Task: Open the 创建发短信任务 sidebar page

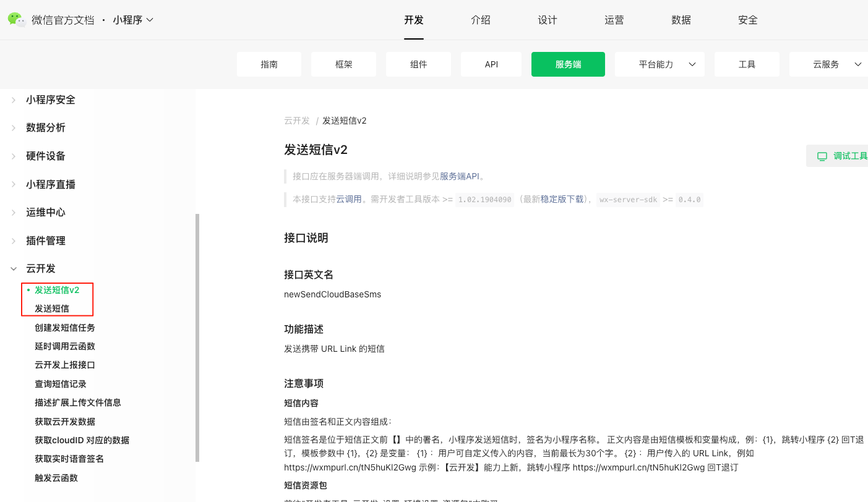Action: click(x=65, y=328)
